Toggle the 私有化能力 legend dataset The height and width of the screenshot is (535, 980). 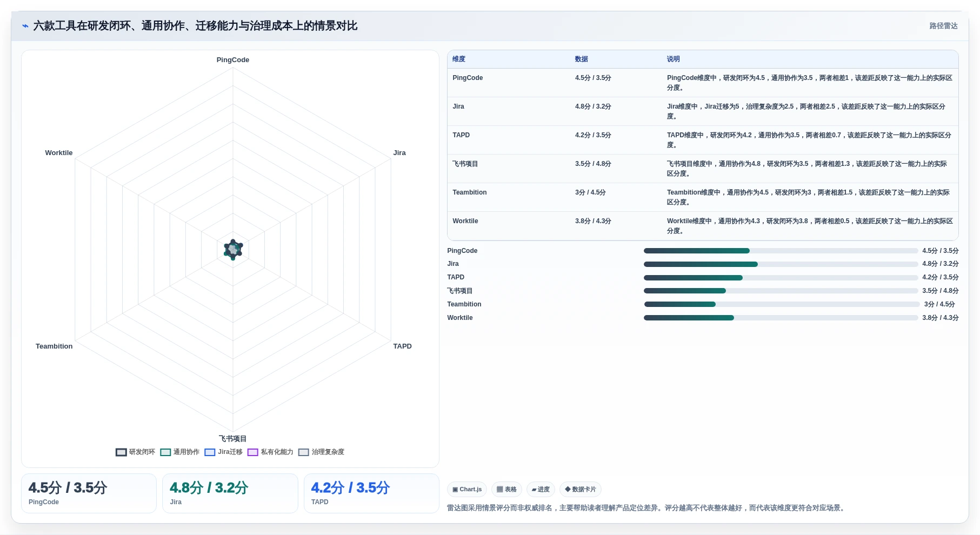pyautogui.click(x=270, y=452)
